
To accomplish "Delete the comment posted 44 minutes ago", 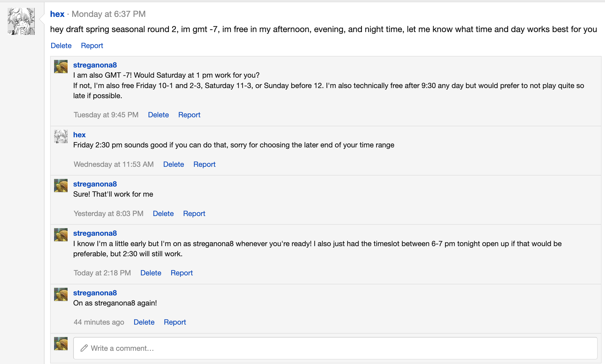I will tap(144, 322).
